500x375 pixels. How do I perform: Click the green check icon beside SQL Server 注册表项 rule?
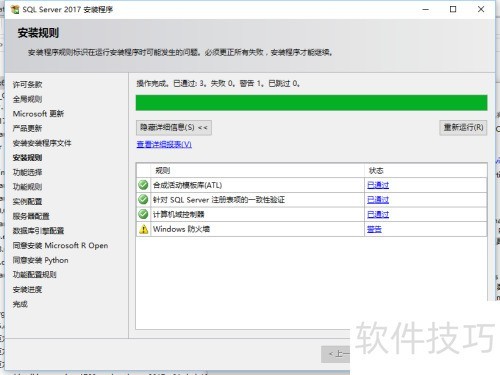143,199
